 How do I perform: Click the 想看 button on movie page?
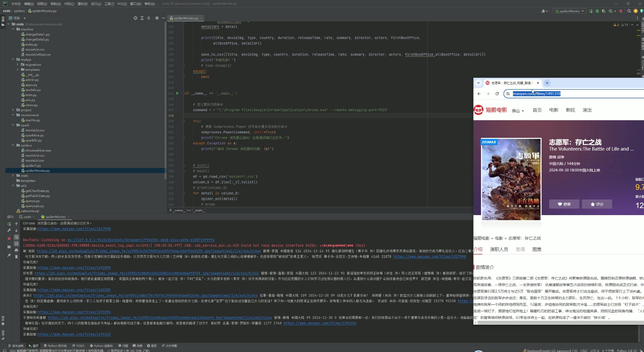click(x=564, y=204)
